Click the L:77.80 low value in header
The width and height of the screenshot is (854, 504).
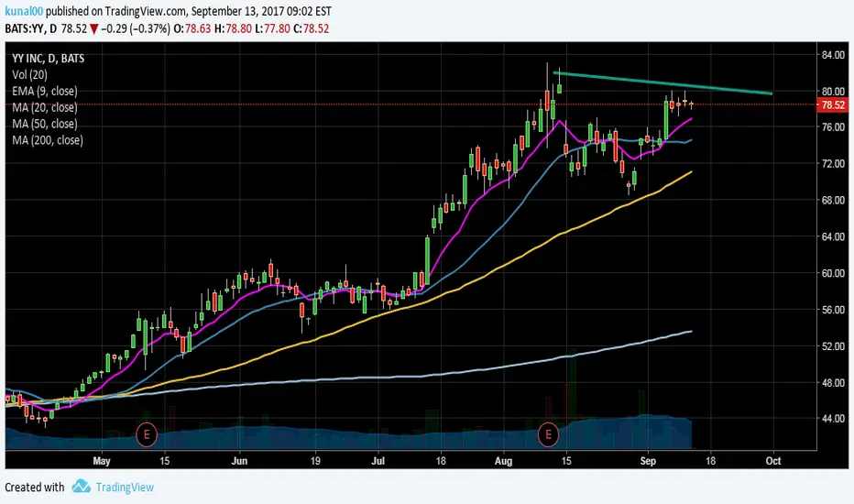click(x=273, y=29)
